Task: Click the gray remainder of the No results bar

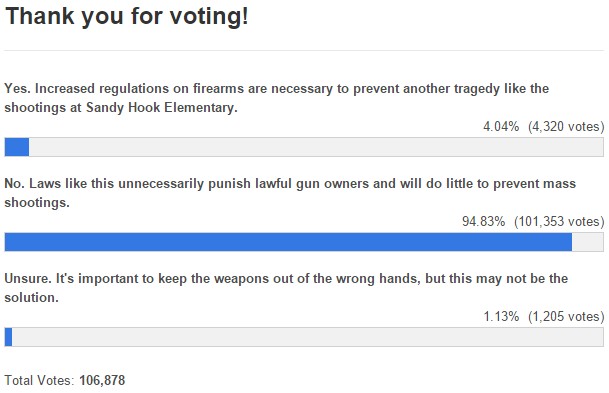Action: pos(588,242)
